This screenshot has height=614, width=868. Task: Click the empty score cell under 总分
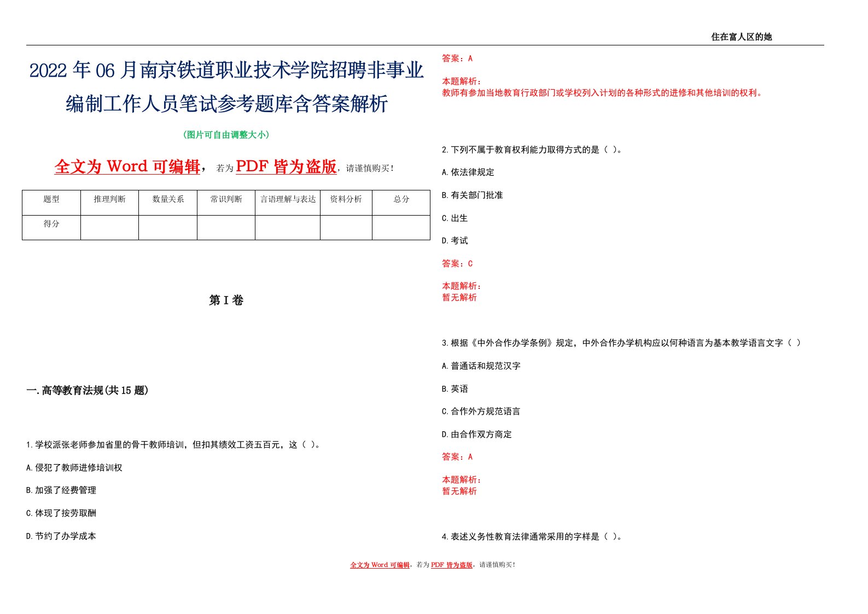401,228
